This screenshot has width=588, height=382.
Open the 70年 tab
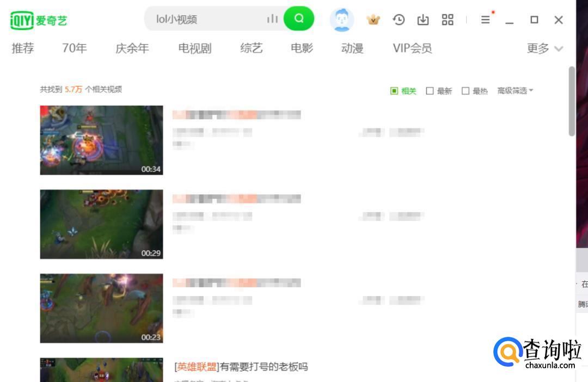coord(74,48)
